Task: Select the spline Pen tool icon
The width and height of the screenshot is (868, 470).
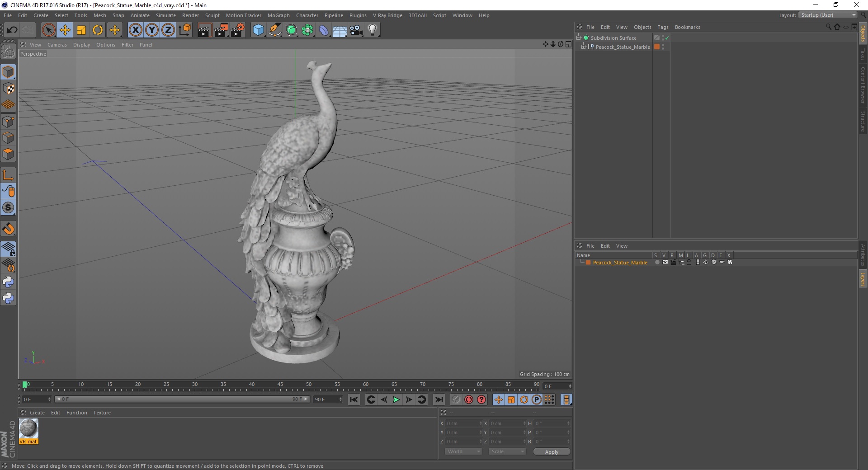Action: 275,30
